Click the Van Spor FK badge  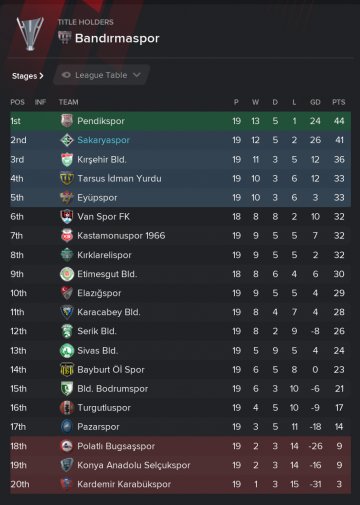[67, 217]
